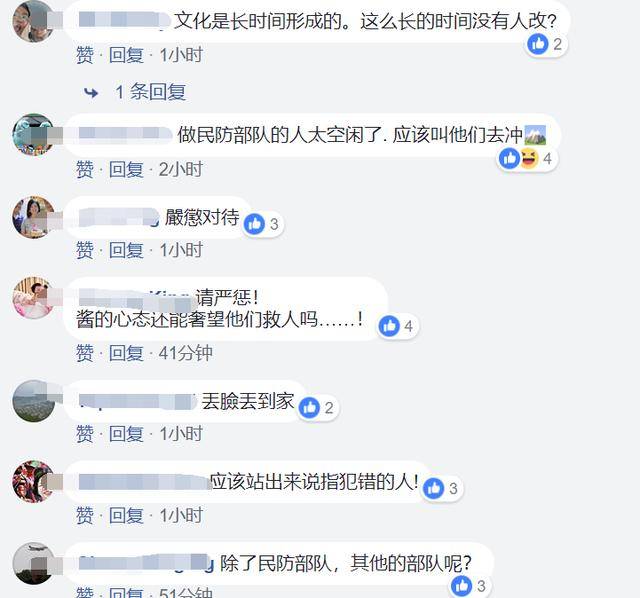
Task: Click like reaction on 其他的部队呢 comment
Action: pyautogui.click(x=462, y=586)
